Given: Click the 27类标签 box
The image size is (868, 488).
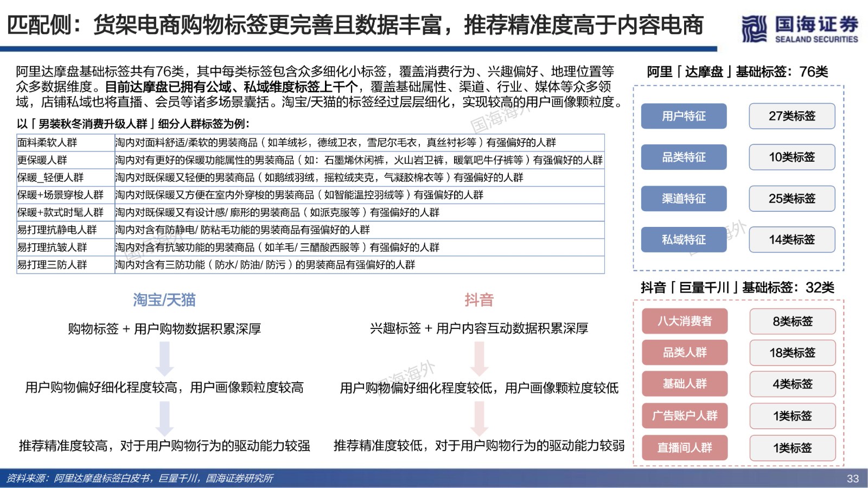Looking at the screenshot, I should click(792, 116).
